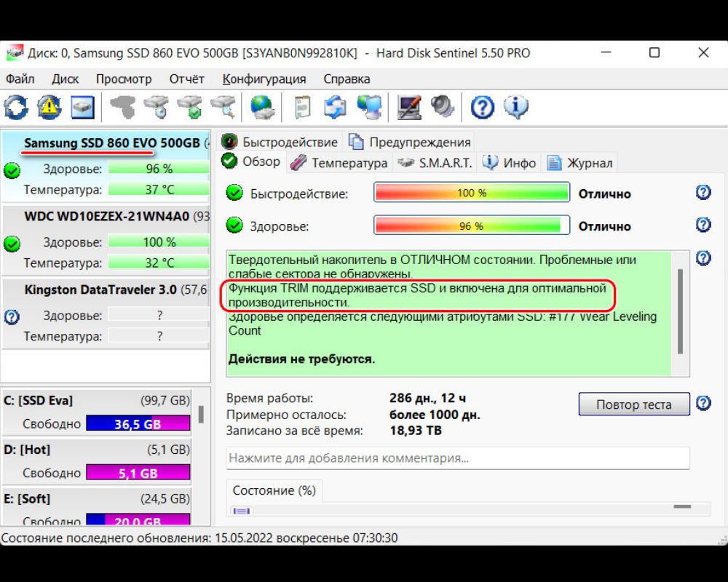
Task: Click the small icon under Состояние (%) tab
Action: (242, 511)
